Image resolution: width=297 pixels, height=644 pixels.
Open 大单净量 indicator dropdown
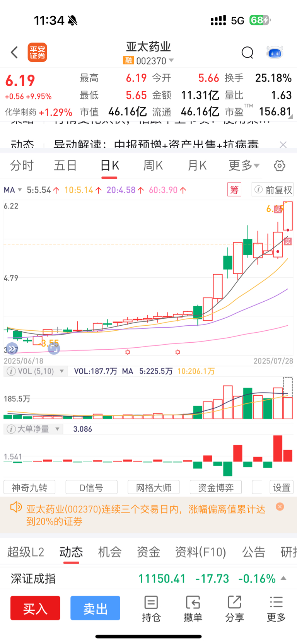coord(58,429)
